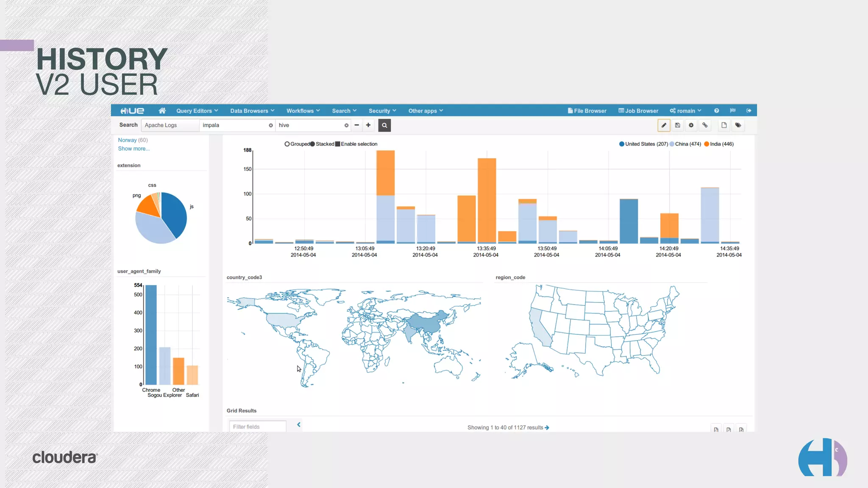Click the save dashboard floppy icon
Image resolution: width=868 pixels, height=488 pixels.
677,125
